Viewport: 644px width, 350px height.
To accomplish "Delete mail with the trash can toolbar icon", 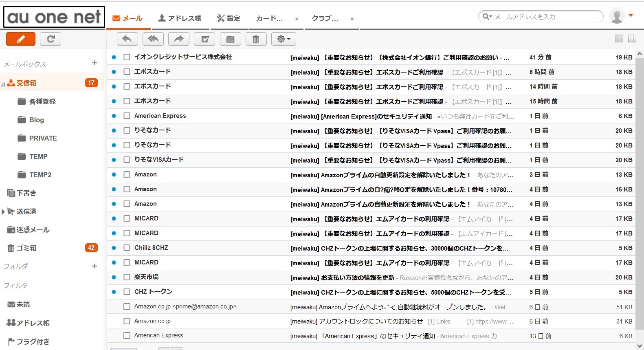I will point(256,39).
